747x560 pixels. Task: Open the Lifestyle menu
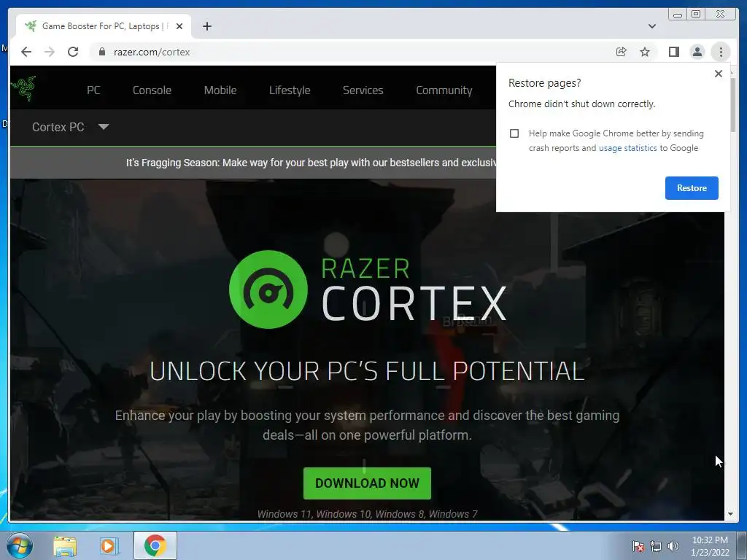pyautogui.click(x=290, y=90)
